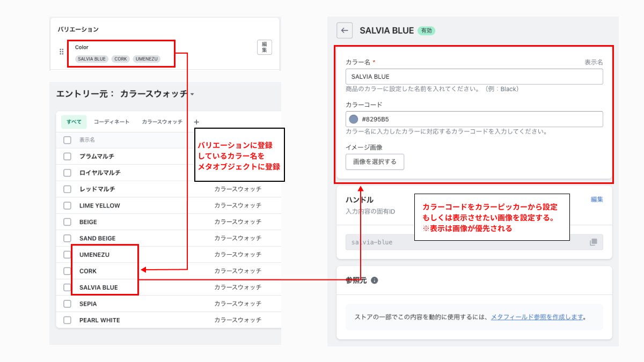Switch to the すべて tab
The width and height of the screenshot is (644, 362).
pyautogui.click(x=74, y=122)
